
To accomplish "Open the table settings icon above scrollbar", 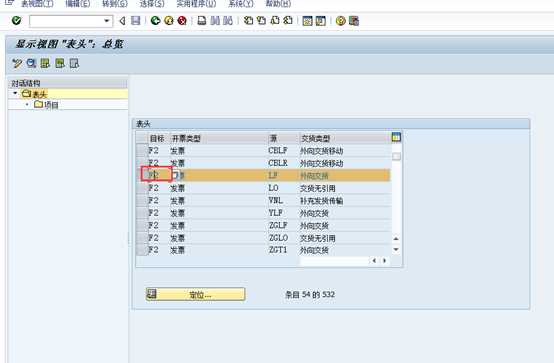I will tap(396, 137).
